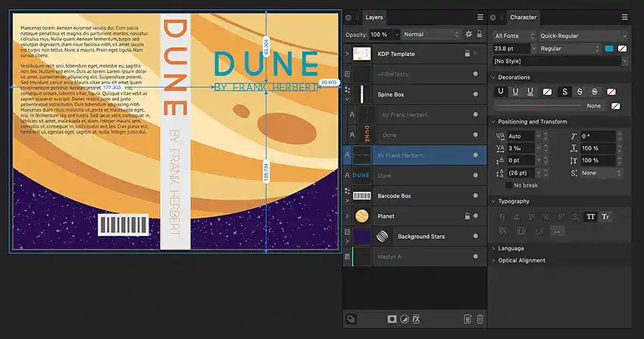This screenshot has height=339, width=644.
Task: Enable standard ligatures fi button
Action: click(502, 217)
